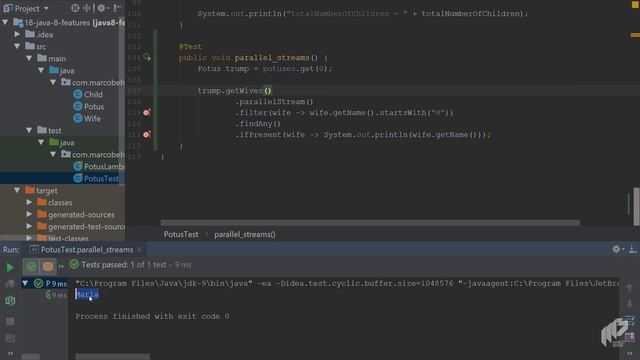Click the PotusTest breadcrumb
The height and width of the screenshot is (360, 640).
(181, 234)
